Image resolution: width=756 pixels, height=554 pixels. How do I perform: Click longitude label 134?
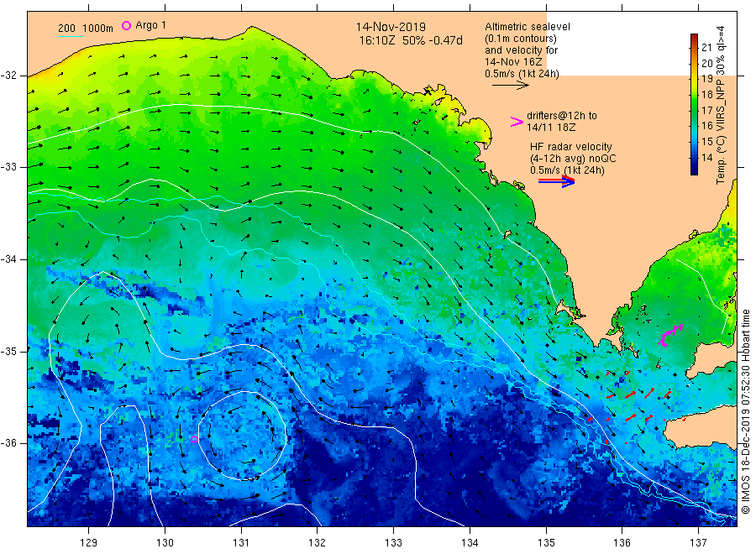pos(470,543)
